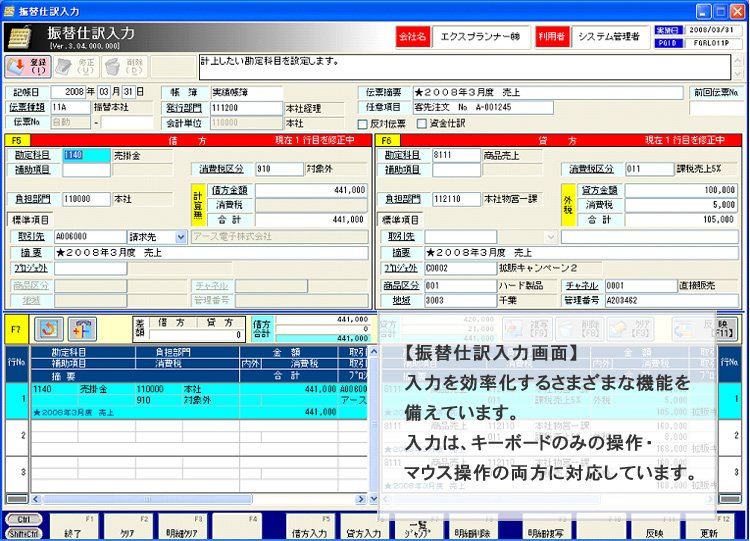Select the debit panel 標準項目 tab

coord(30,221)
